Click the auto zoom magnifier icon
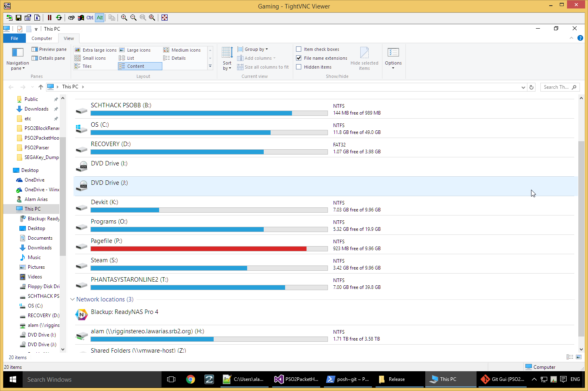 152,17
